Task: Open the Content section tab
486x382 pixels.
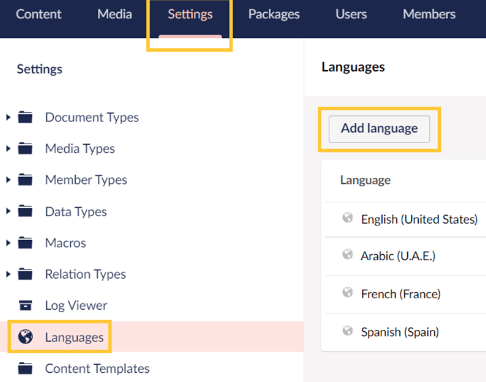Action: click(38, 14)
